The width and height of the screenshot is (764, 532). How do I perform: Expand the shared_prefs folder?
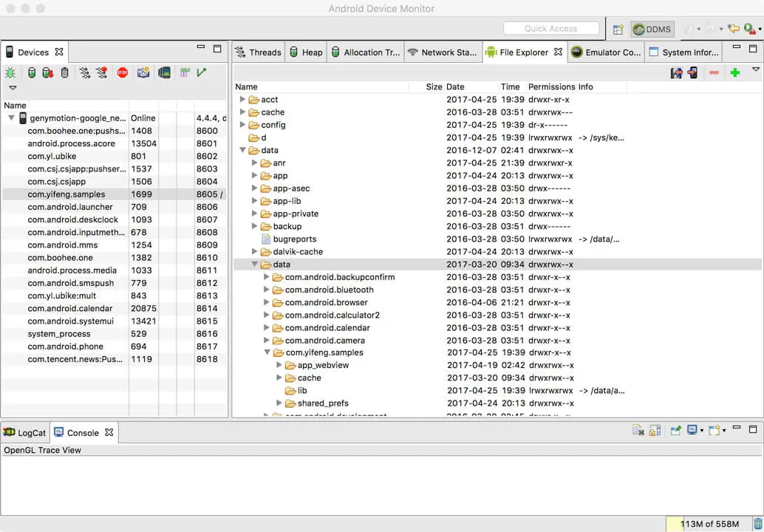coord(279,403)
